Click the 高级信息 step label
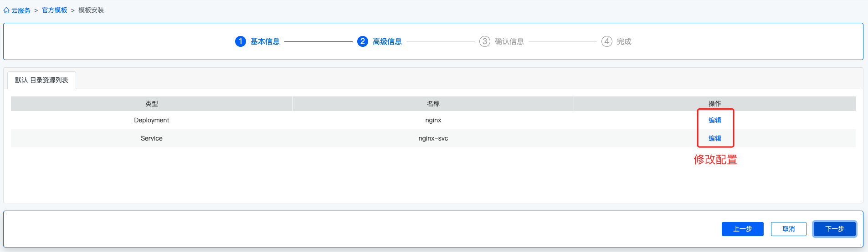 (x=387, y=41)
